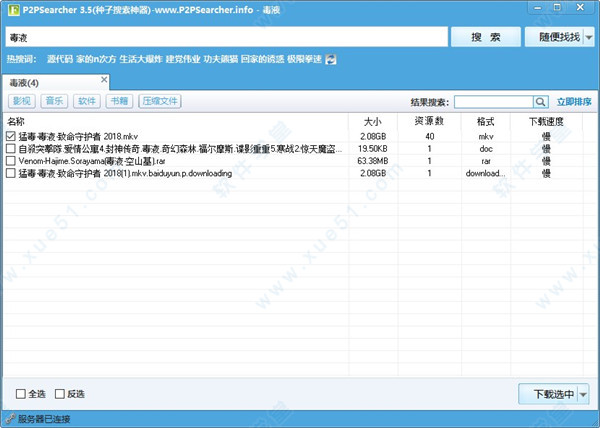Uncheck 猛毒·毒液·致命守护者 2018.mkv checkbox
Screen dimensions: 600x428
11,136
